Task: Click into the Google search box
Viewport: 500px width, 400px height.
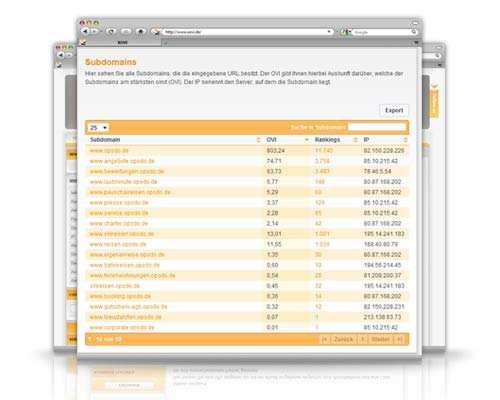Action: click(382, 32)
